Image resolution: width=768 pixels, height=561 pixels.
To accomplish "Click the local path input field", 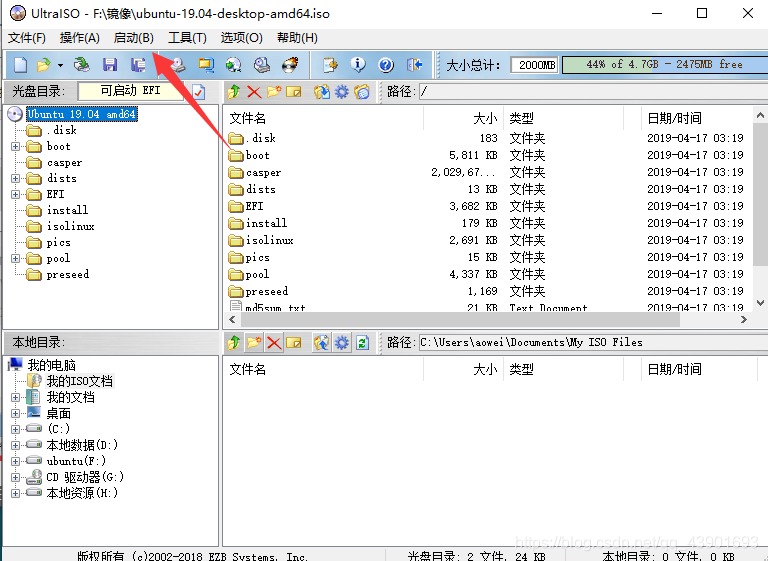I will [x=593, y=342].
